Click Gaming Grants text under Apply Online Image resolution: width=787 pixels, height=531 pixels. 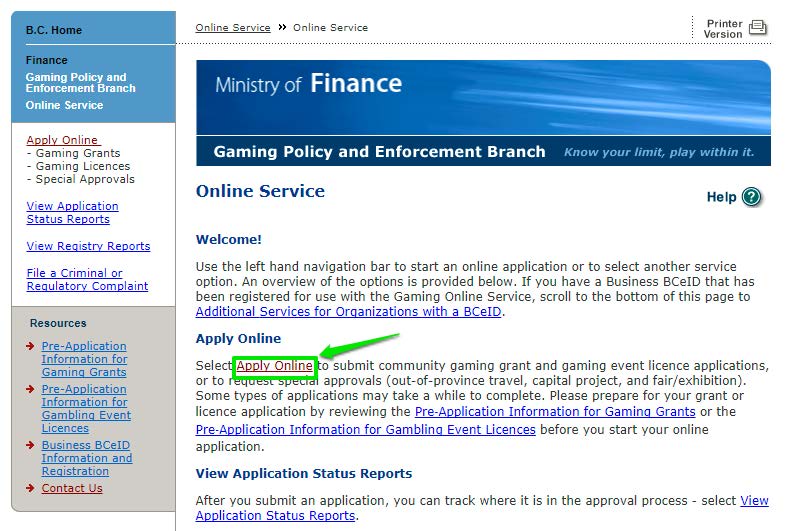point(78,153)
